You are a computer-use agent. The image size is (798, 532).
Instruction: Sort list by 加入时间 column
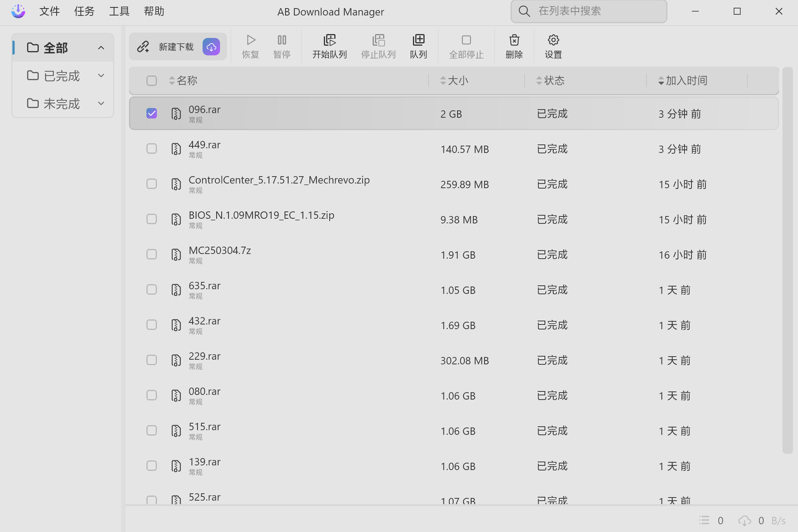683,81
